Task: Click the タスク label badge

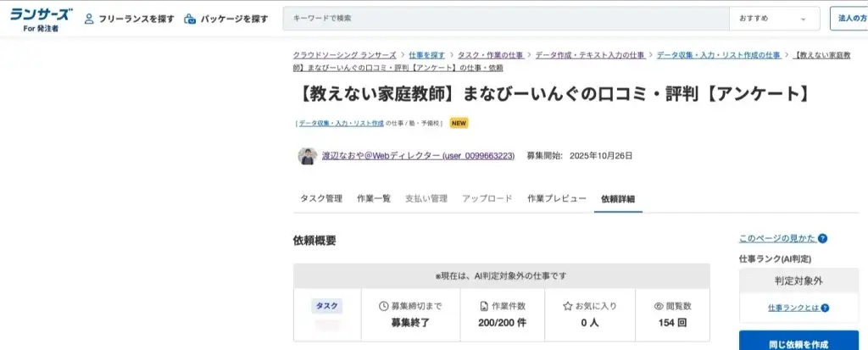Action: (327, 306)
